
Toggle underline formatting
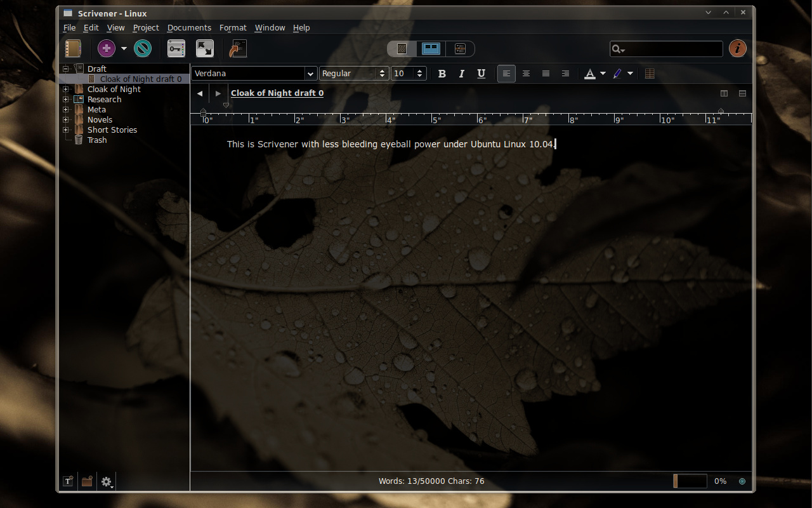tap(481, 74)
